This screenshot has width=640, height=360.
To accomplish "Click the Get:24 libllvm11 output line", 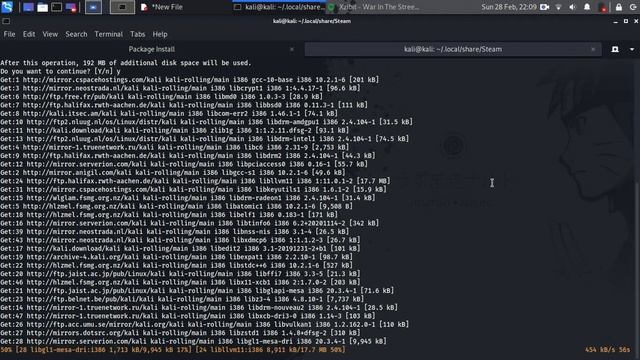I will coord(195,181).
